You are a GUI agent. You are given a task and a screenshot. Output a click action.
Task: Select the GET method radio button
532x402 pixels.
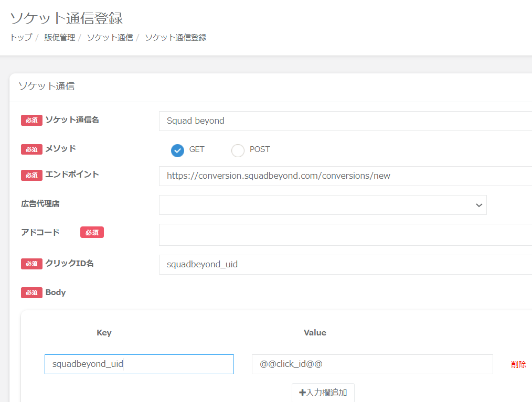(x=178, y=150)
